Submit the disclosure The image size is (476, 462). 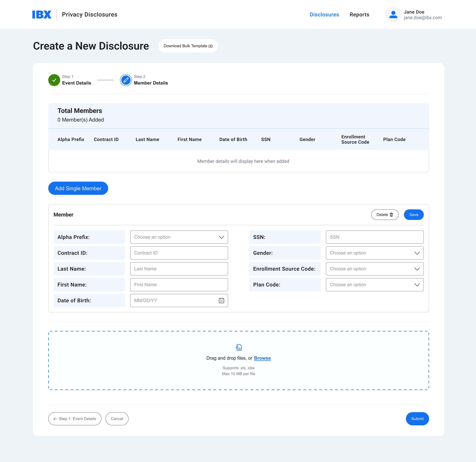[417, 419]
